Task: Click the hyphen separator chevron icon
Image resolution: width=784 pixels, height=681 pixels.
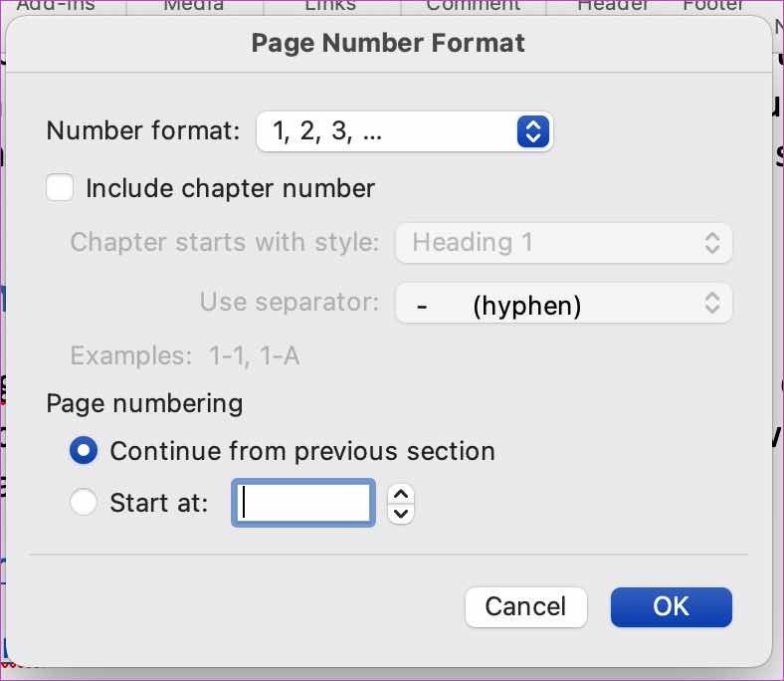Action: click(x=712, y=304)
